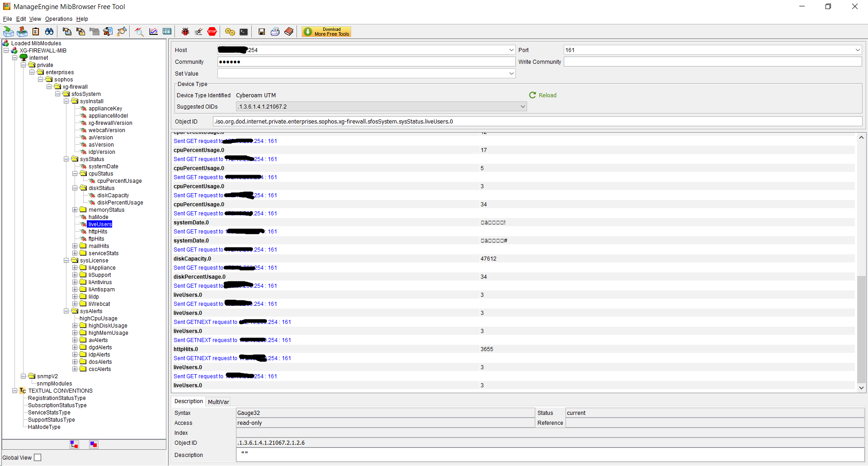Select the systemDate tree node
Viewport: 868px width, 466px height.
(103, 166)
